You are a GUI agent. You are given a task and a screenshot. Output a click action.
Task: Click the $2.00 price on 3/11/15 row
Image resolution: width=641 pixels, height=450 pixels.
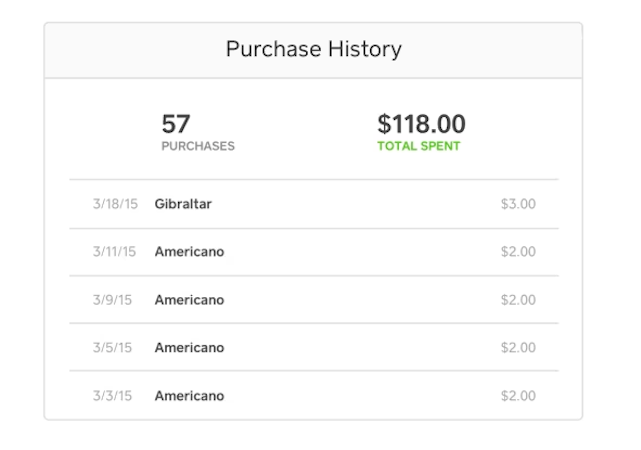518,252
